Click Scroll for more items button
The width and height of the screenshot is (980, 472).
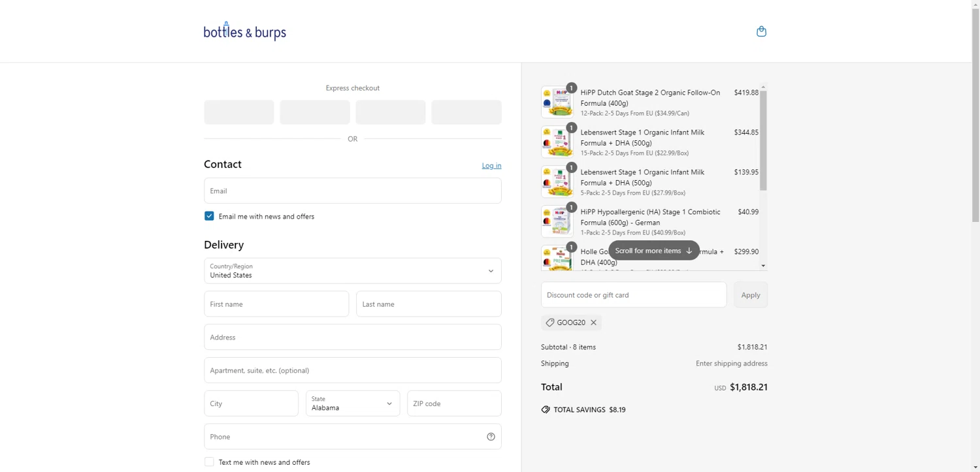coord(654,251)
